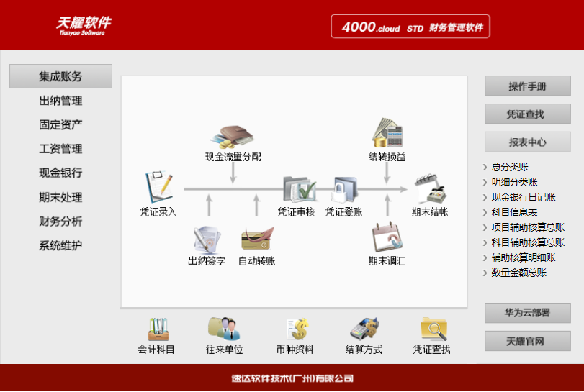
Task: Click the 期末结帐 period closing icon
Action: tap(430, 188)
